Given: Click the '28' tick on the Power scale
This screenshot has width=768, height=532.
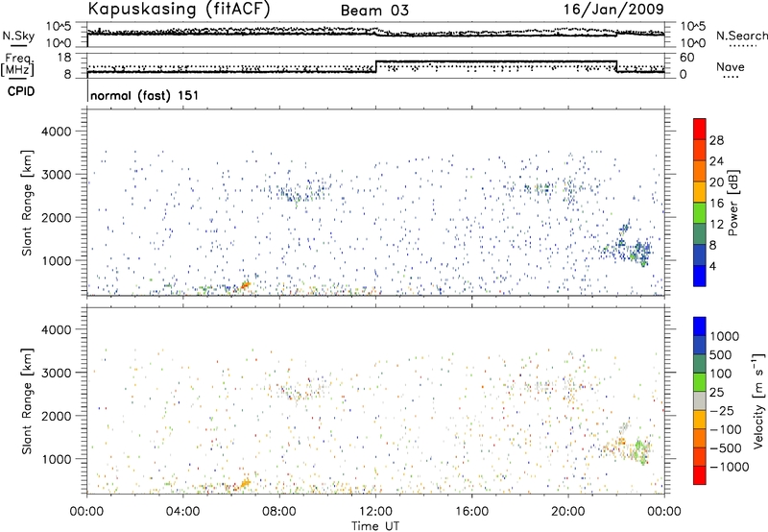Looking at the screenshot, I should (716, 140).
